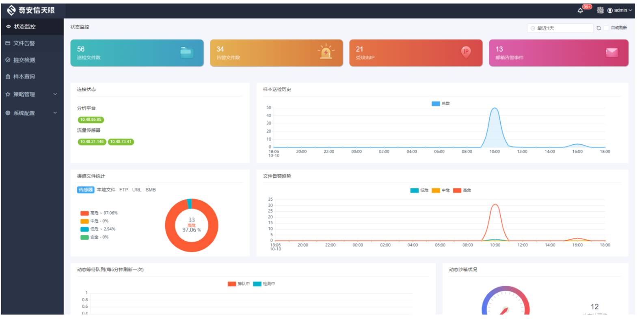
Task: Click the QR code icon in header
Action: 600,11
